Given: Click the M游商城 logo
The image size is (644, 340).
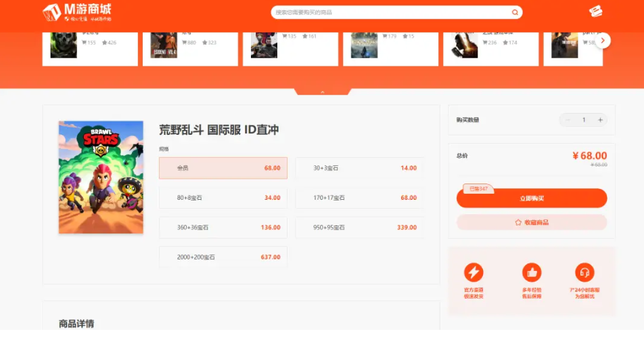Looking at the screenshot, I should coord(76,12).
